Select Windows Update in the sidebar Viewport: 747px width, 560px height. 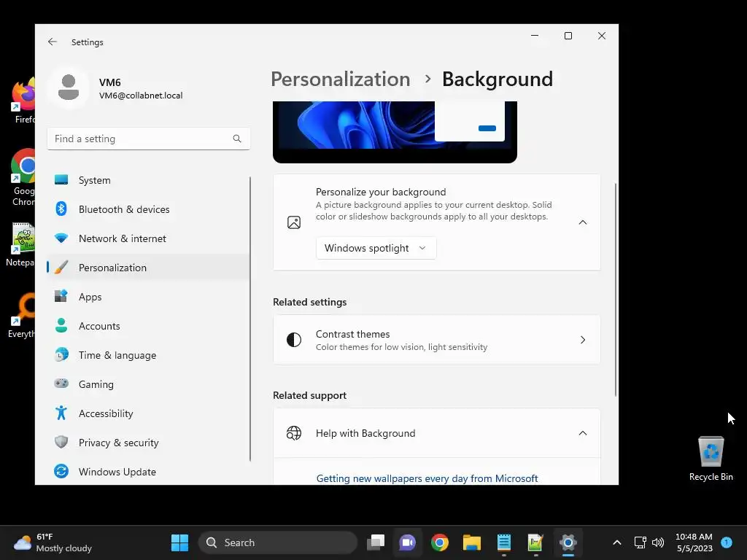(x=148, y=472)
